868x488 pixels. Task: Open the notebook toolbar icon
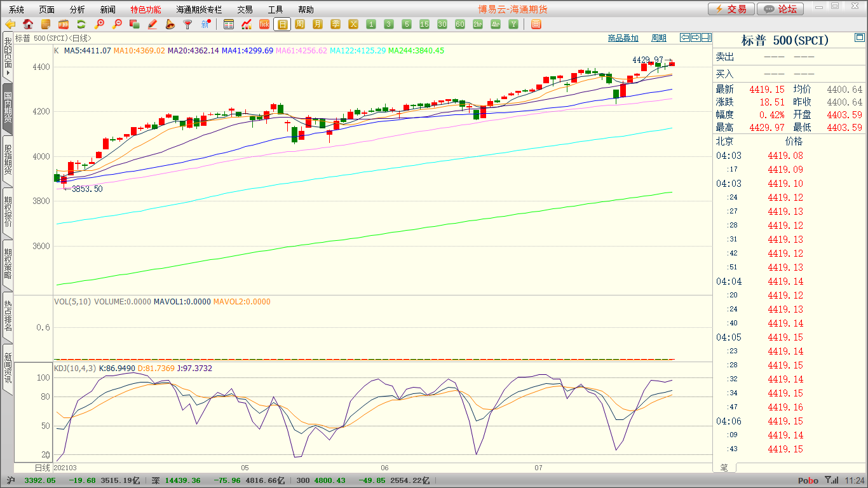[x=46, y=25]
